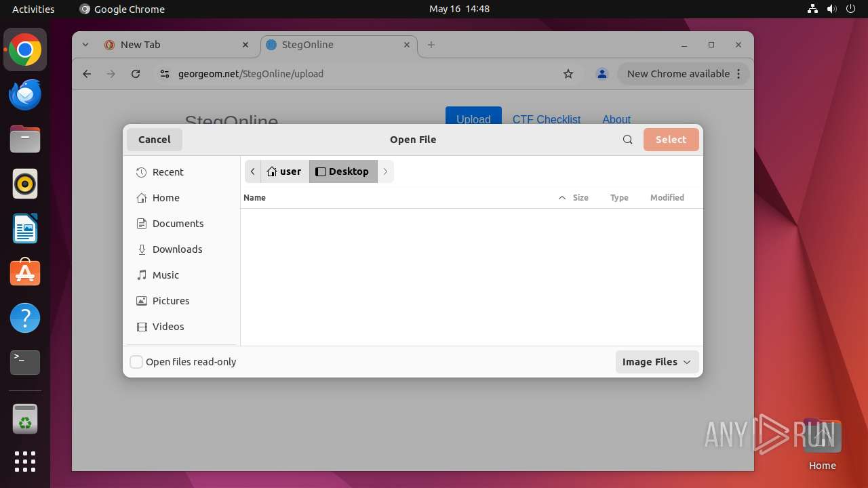This screenshot has height=488, width=868.
Task: Open the clock and calendar at top
Action: pos(459,9)
